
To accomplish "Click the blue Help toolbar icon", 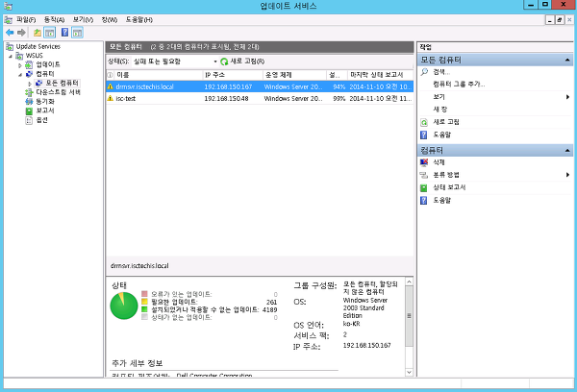I will [x=64, y=33].
